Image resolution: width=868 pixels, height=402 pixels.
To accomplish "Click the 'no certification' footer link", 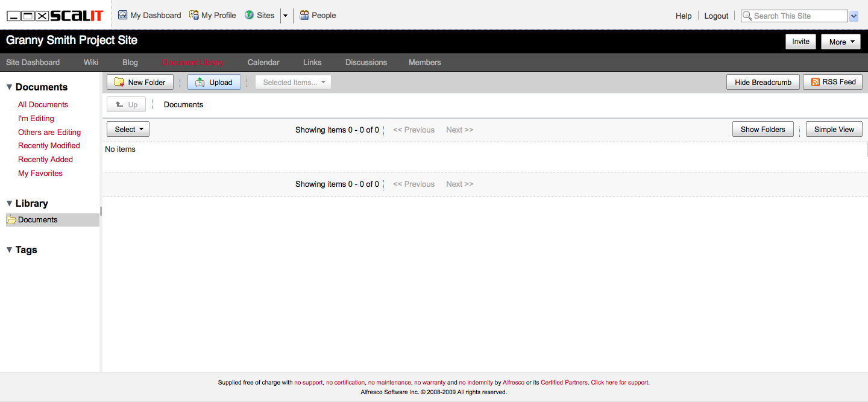I will [x=345, y=382].
